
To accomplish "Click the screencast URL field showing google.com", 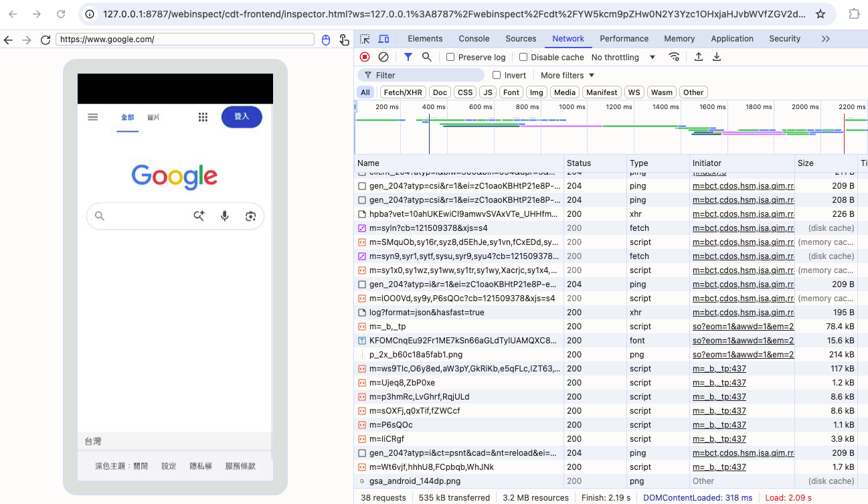I will [x=185, y=39].
